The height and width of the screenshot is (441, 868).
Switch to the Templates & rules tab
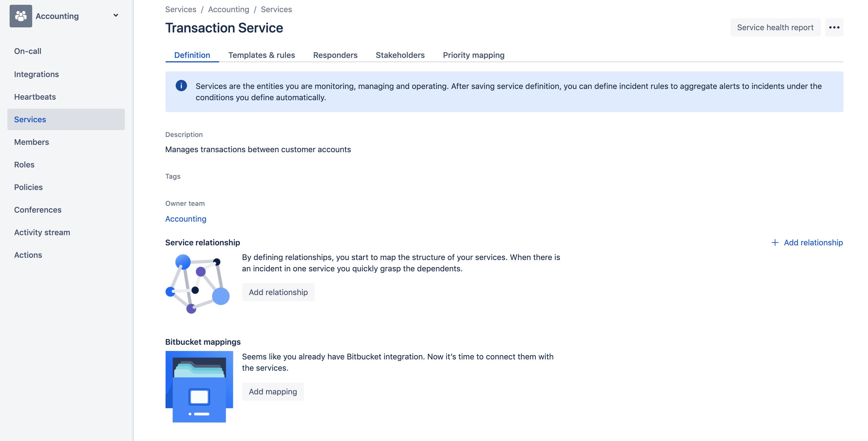tap(262, 55)
